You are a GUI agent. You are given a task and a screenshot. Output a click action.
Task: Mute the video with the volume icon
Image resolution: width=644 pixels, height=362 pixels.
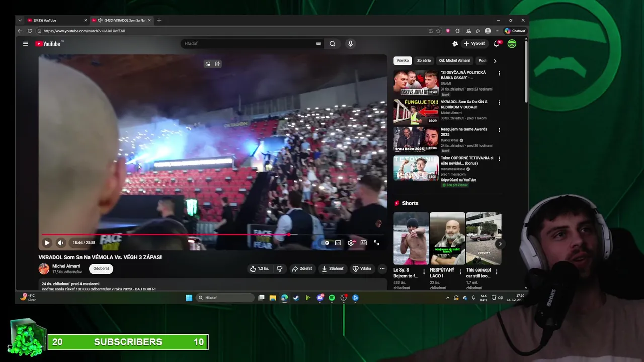(60, 243)
